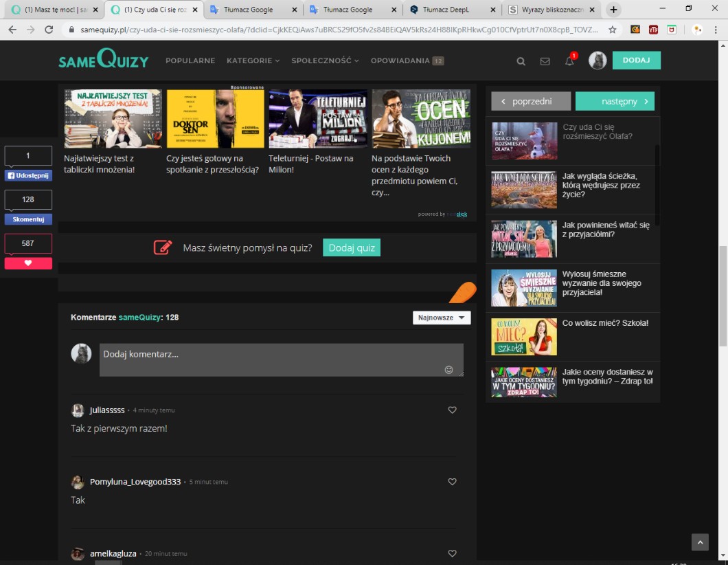Open notifications bell icon
Screen dimensions: 728x565
[569, 61]
